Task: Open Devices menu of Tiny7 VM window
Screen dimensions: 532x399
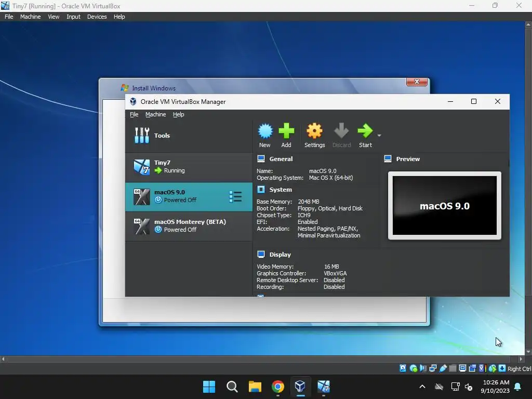Action: tap(97, 17)
